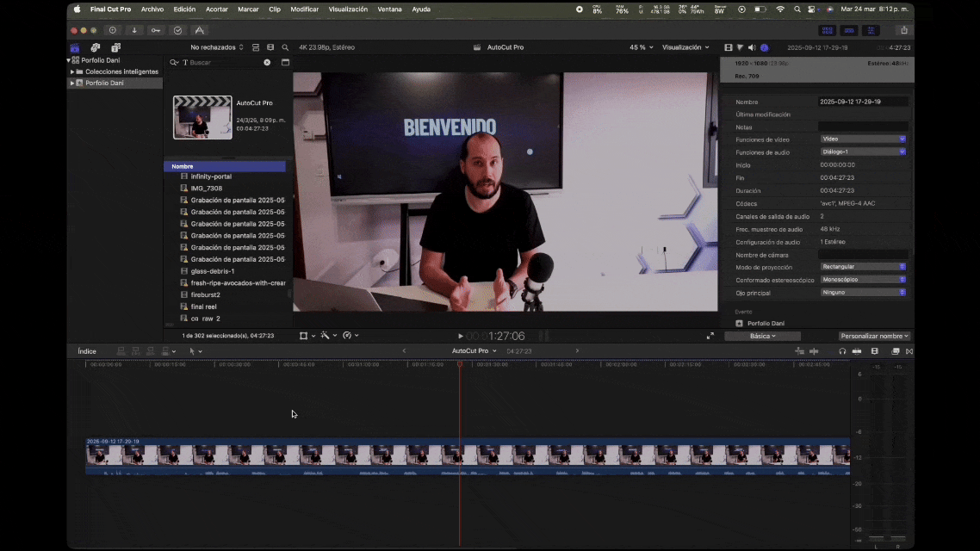
Task: Open the Modificar menu
Action: (304, 9)
